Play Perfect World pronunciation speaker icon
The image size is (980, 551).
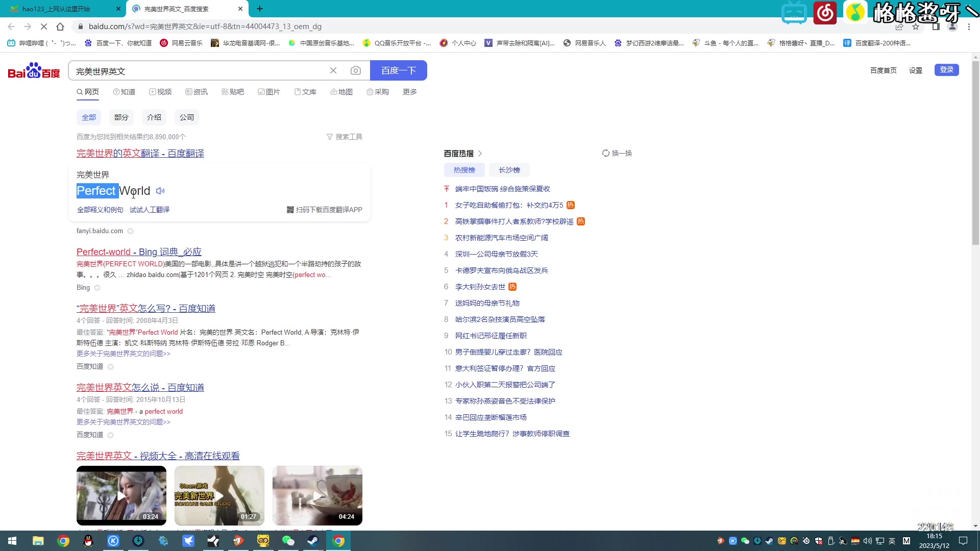point(160,191)
